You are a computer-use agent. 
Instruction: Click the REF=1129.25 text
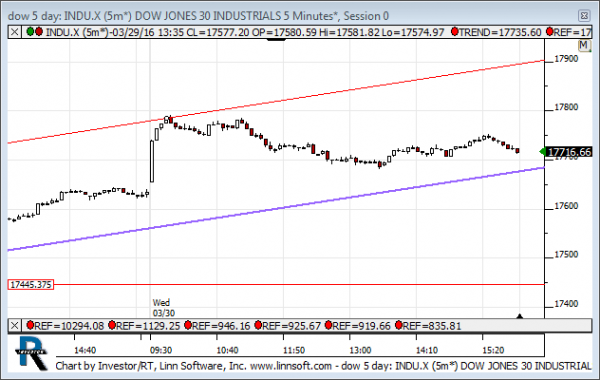[148, 326]
